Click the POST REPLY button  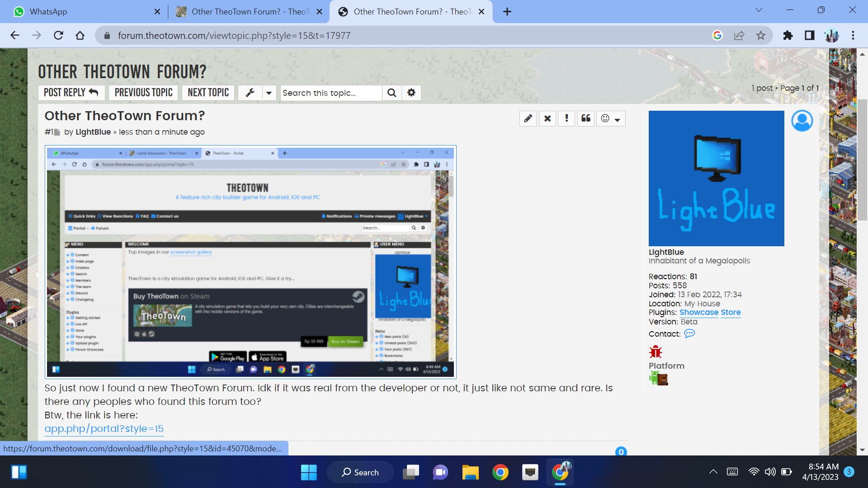coord(71,93)
